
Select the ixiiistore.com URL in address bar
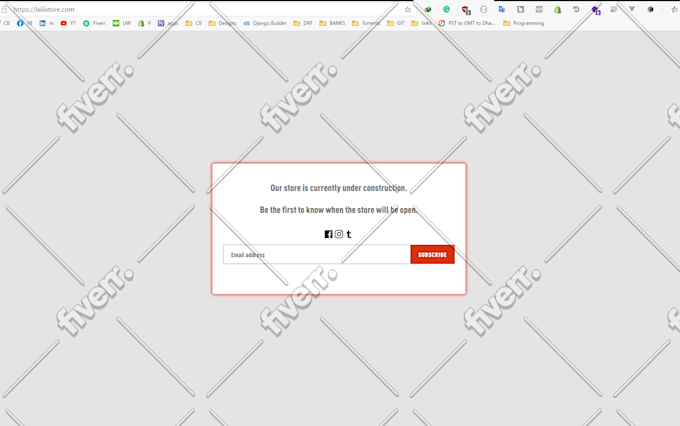tap(44, 9)
